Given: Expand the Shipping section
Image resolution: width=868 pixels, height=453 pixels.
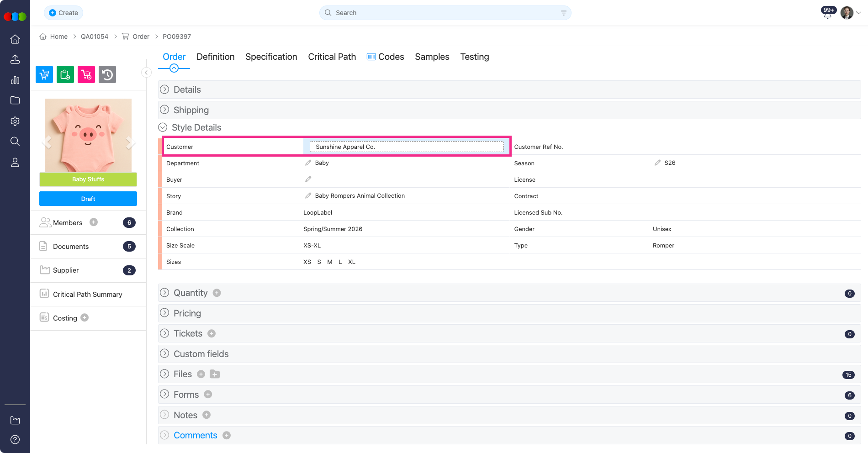Looking at the screenshot, I should [164, 110].
